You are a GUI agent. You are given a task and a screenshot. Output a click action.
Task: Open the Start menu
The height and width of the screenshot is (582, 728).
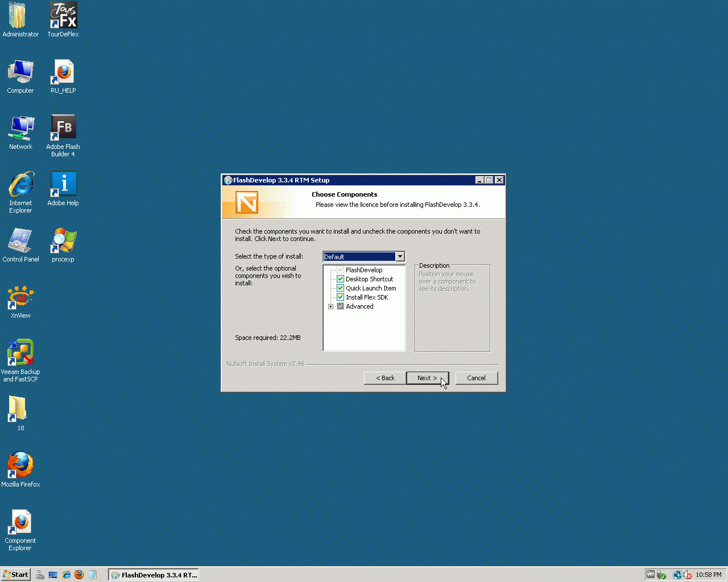click(x=15, y=575)
